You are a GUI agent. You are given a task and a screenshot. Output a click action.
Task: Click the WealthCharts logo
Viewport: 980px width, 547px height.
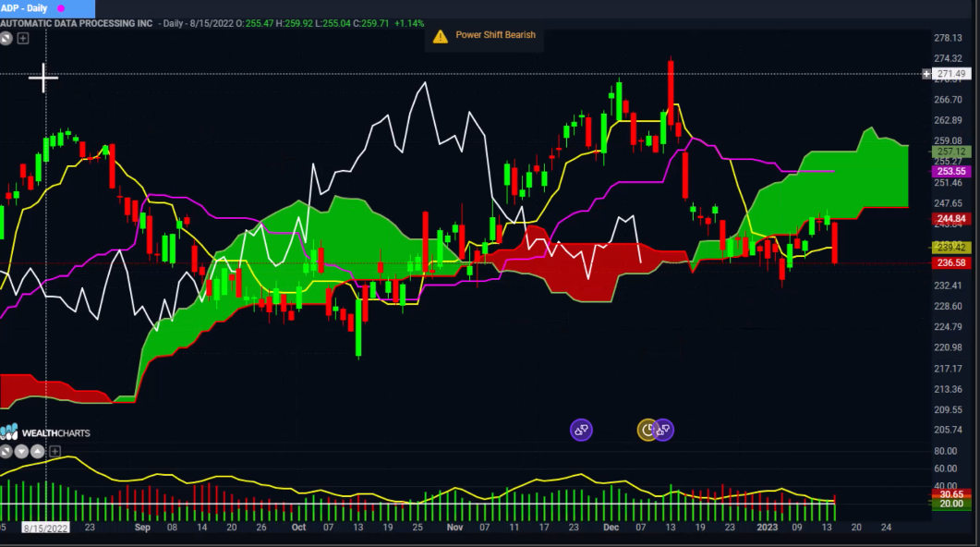click(45, 432)
